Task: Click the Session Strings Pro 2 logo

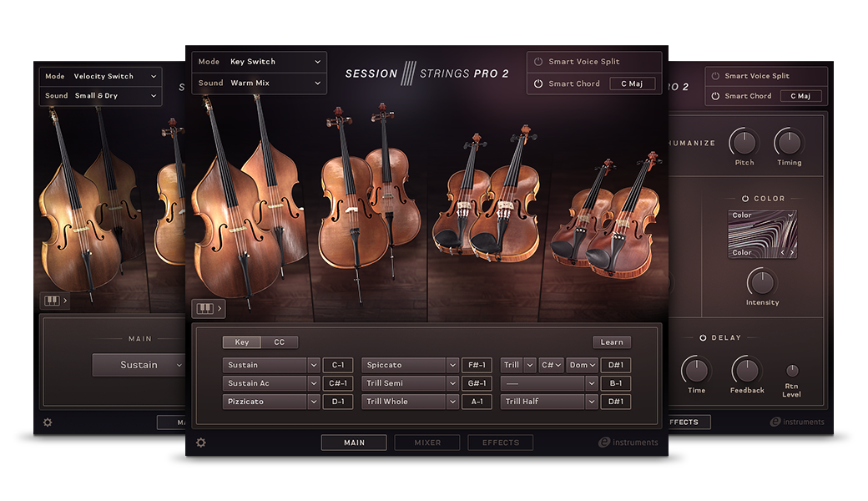Action: (x=426, y=73)
